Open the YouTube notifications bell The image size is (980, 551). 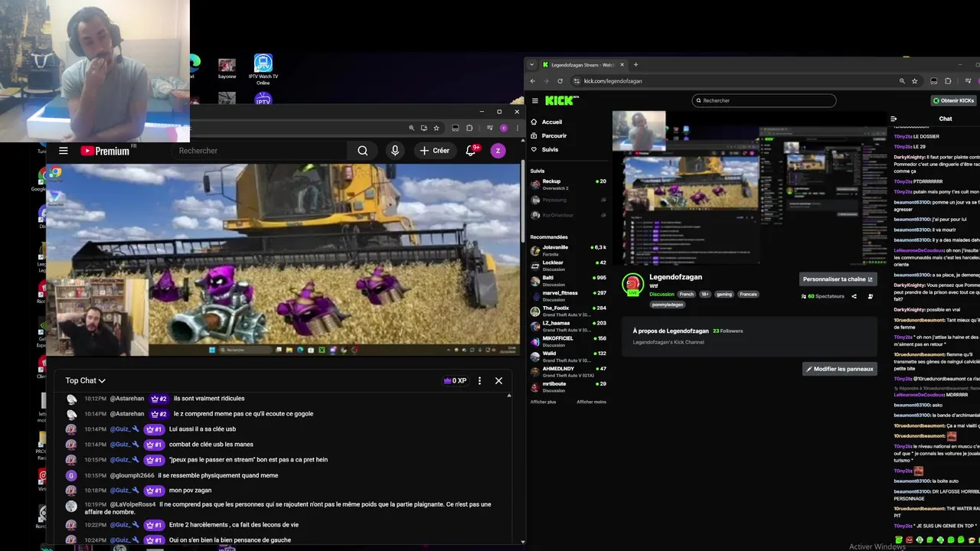[x=472, y=151]
